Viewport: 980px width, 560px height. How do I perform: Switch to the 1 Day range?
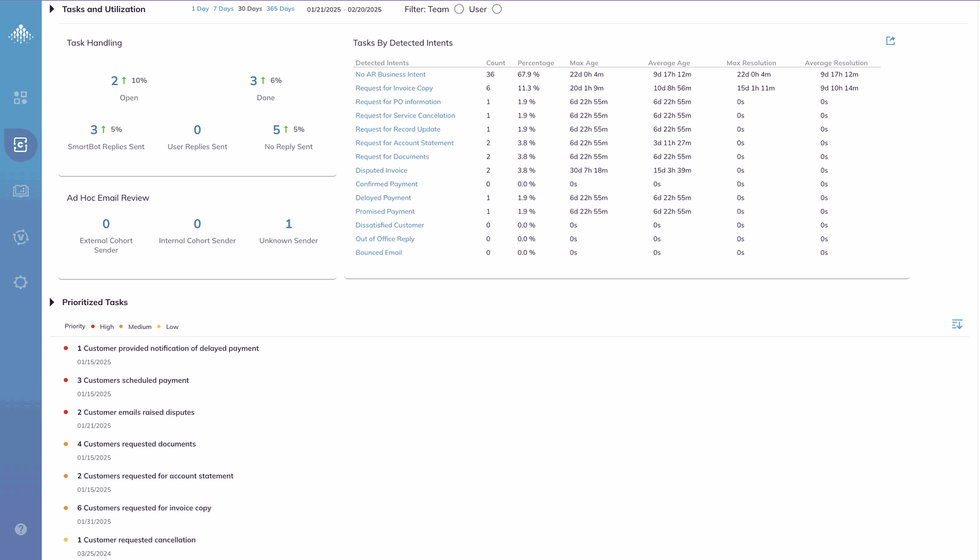pyautogui.click(x=200, y=9)
